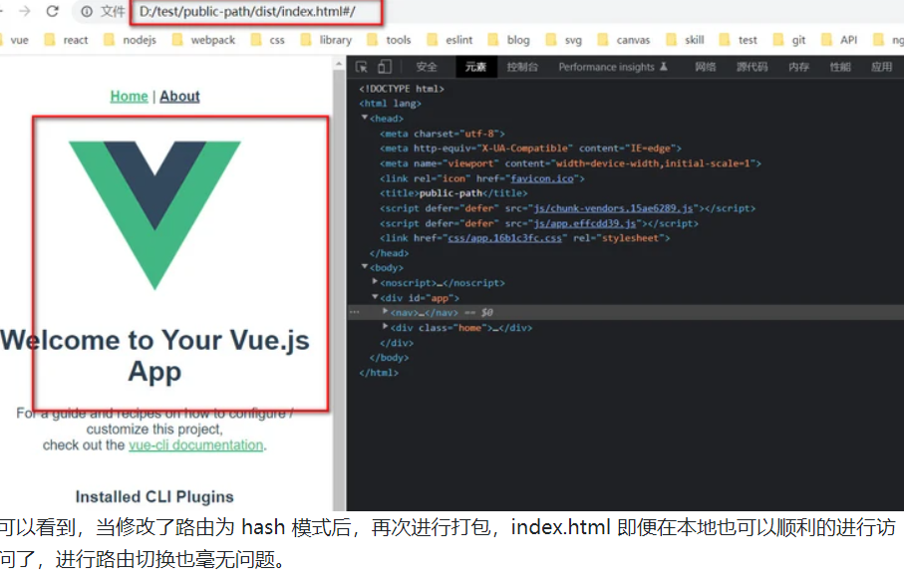The height and width of the screenshot is (588, 904).
Task: Open the API bookmark folder
Action: [839, 40]
